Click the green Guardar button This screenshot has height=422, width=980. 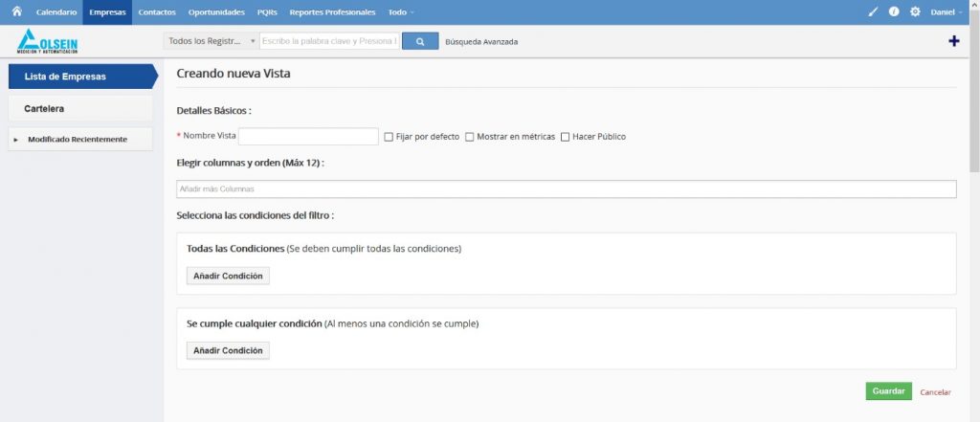coord(888,391)
